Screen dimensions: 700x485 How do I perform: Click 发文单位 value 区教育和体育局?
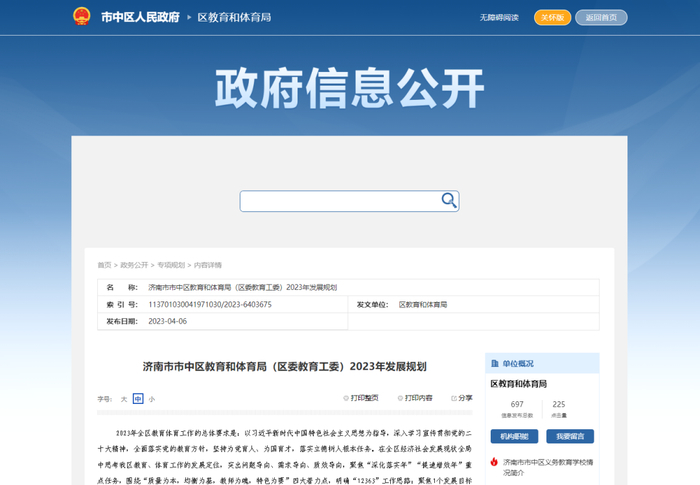click(423, 305)
